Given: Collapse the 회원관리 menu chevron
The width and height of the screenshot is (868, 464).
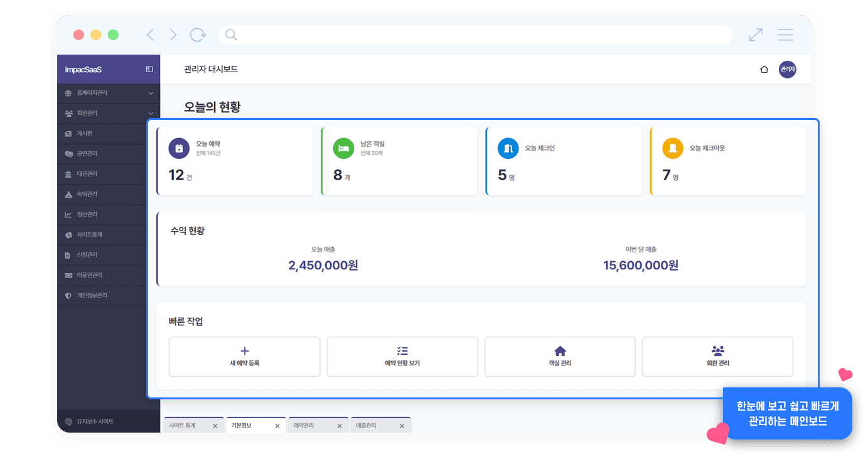Looking at the screenshot, I should coord(151,113).
